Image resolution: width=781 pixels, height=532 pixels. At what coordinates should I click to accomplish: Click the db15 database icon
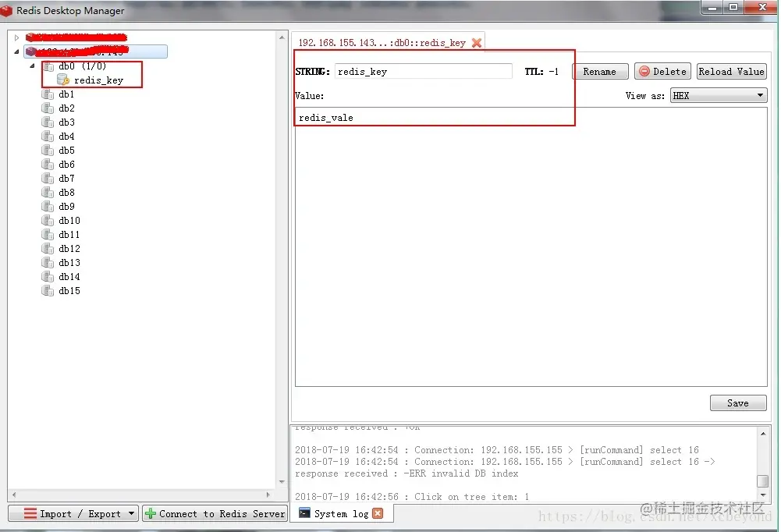point(48,290)
